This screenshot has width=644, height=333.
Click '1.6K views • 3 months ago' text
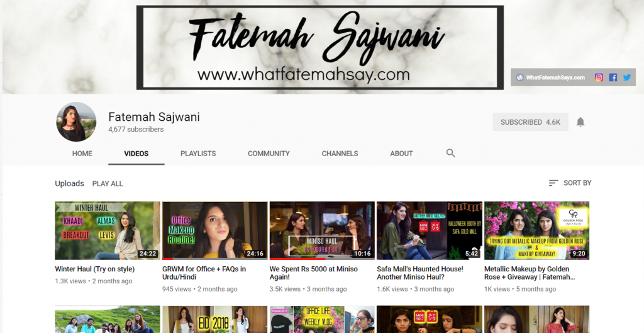pyautogui.click(x=415, y=289)
